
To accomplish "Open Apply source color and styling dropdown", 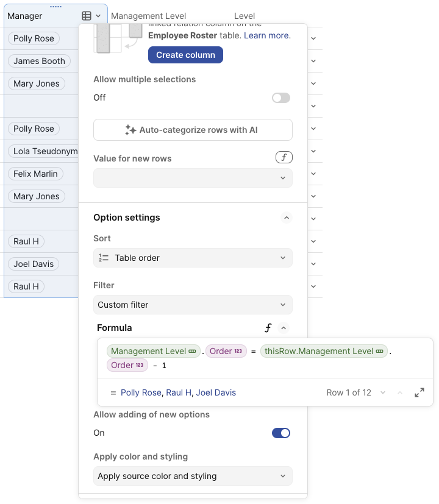I will 193,476.
